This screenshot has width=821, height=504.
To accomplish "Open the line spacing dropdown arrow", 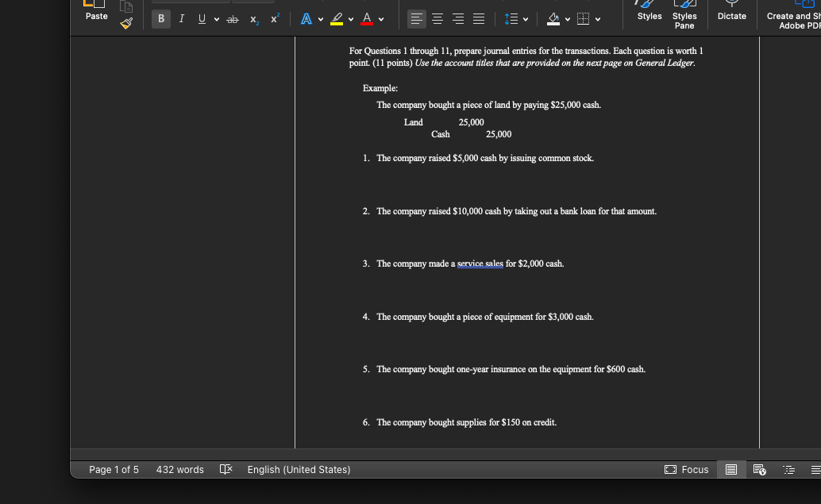I will 526,19.
